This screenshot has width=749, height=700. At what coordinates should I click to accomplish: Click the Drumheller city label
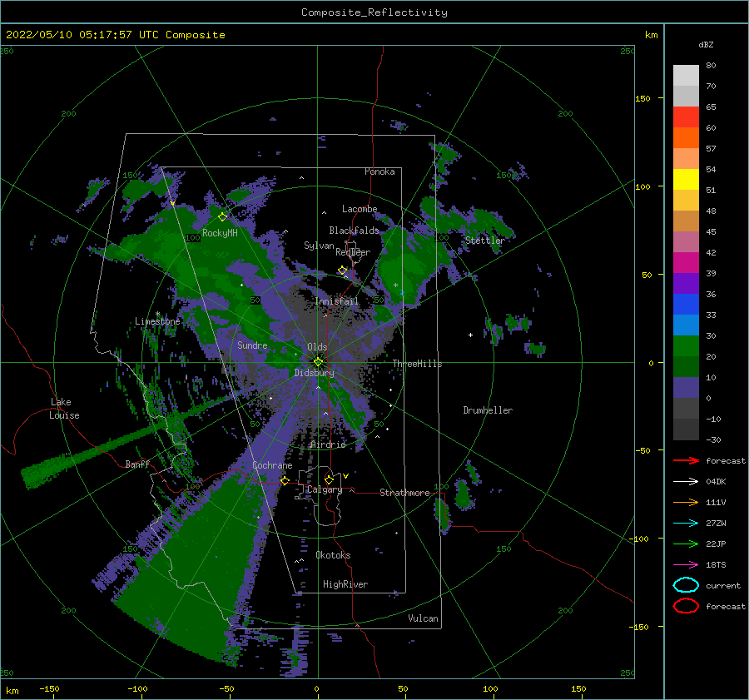coord(488,410)
